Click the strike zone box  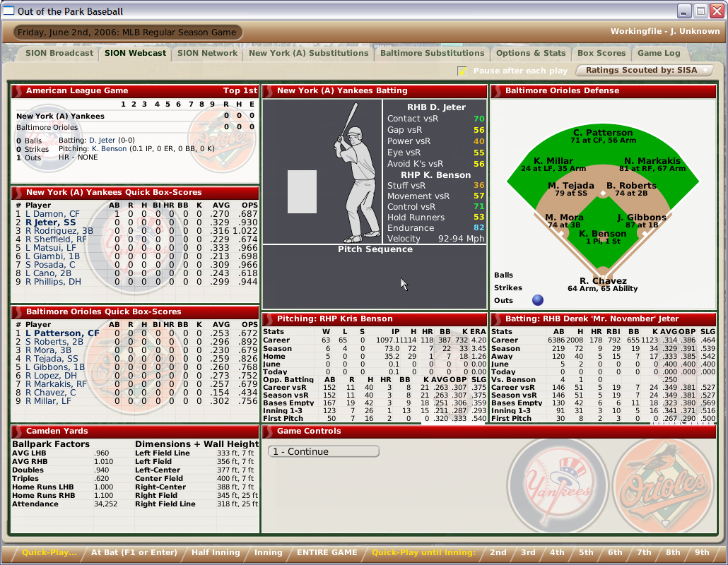pyautogui.click(x=303, y=192)
